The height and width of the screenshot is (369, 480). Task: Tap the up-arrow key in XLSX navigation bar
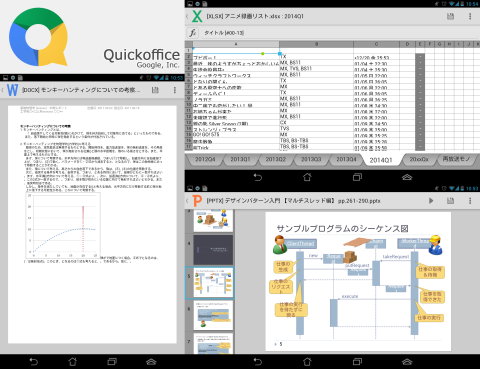(x=407, y=177)
